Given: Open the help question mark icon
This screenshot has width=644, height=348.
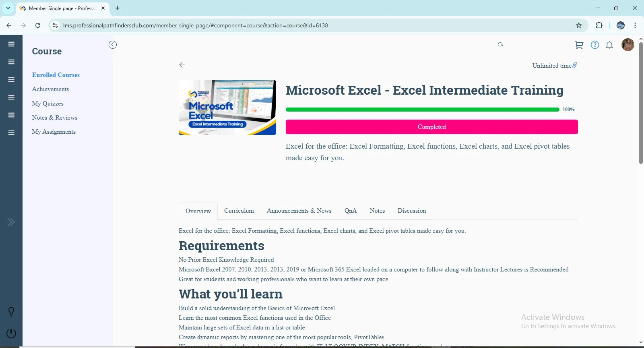Looking at the screenshot, I should pyautogui.click(x=595, y=45).
